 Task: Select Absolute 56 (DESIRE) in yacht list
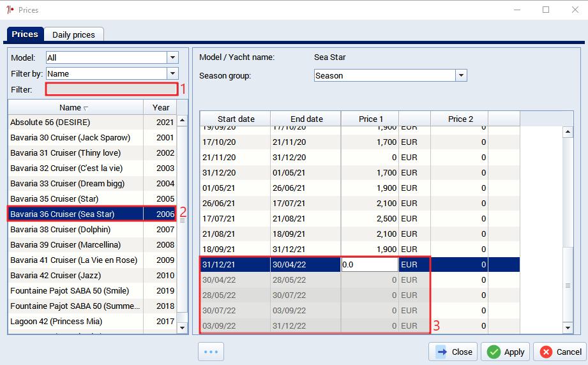pos(92,122)
